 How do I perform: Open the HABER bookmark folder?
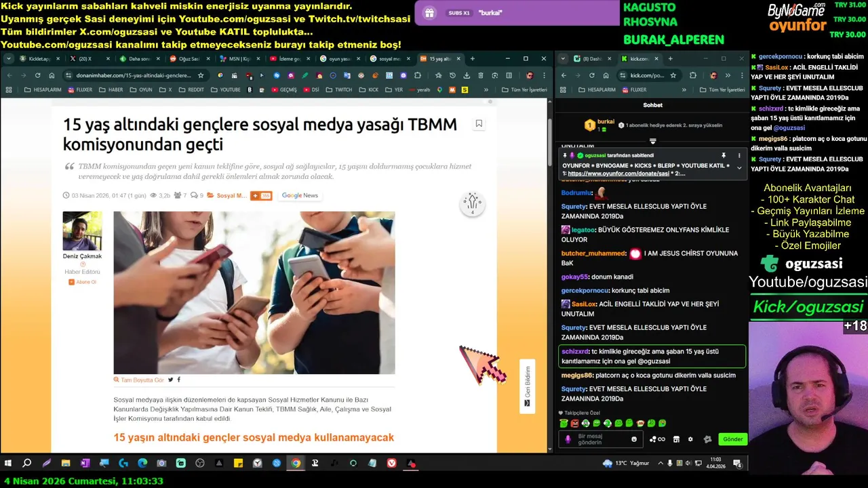click(x=111, y=89)
